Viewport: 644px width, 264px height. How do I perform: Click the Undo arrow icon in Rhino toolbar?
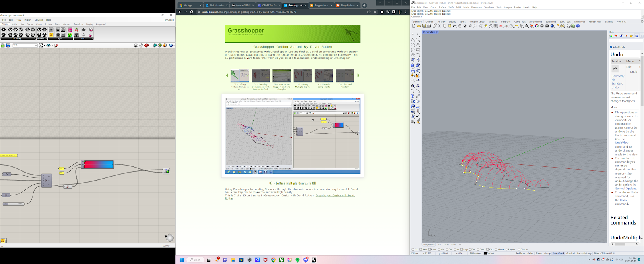455,26
